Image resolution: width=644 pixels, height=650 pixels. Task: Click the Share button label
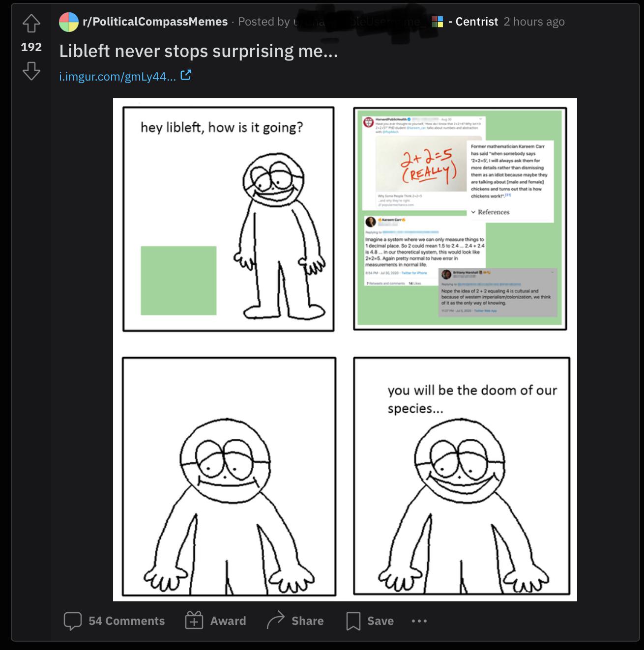308,621
